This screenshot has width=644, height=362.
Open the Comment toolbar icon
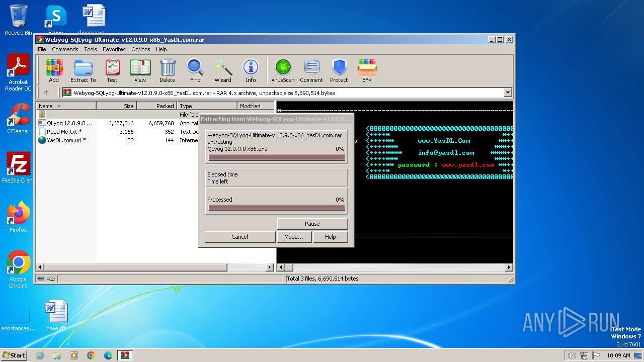[x=311, y=70]
